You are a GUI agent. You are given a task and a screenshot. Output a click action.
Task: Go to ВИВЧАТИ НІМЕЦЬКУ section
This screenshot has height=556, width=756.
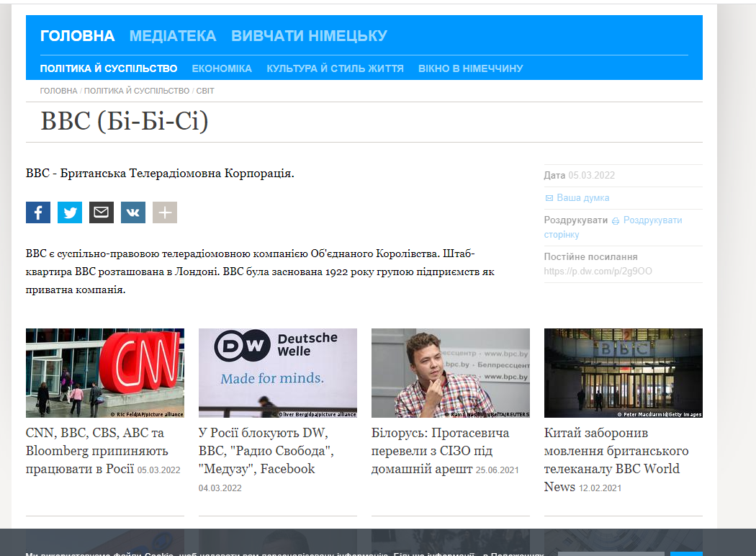(309, 36)
